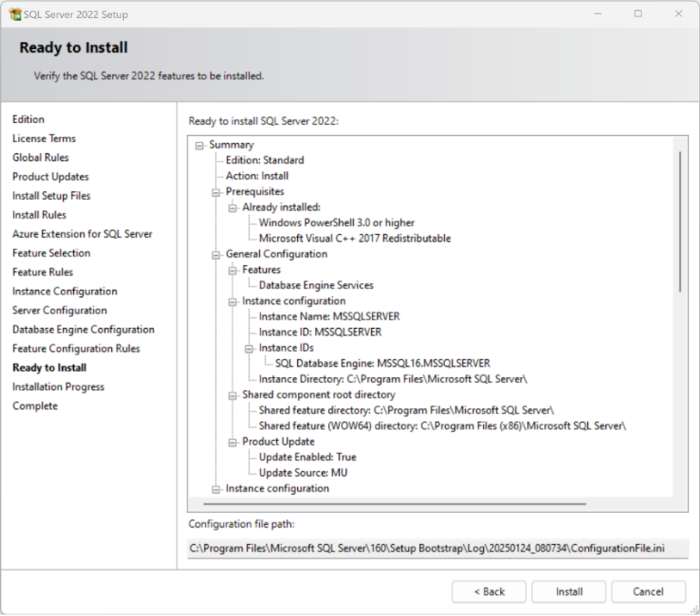Click the SQL Server Setup title bar icon
700x616 pixels.
tap(15, 15)
